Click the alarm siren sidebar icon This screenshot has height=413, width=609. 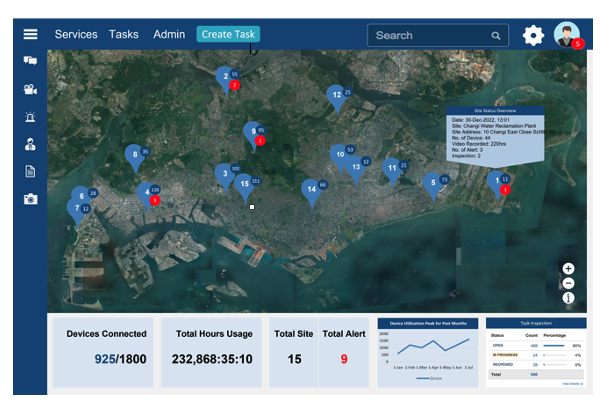pos(31,116)
